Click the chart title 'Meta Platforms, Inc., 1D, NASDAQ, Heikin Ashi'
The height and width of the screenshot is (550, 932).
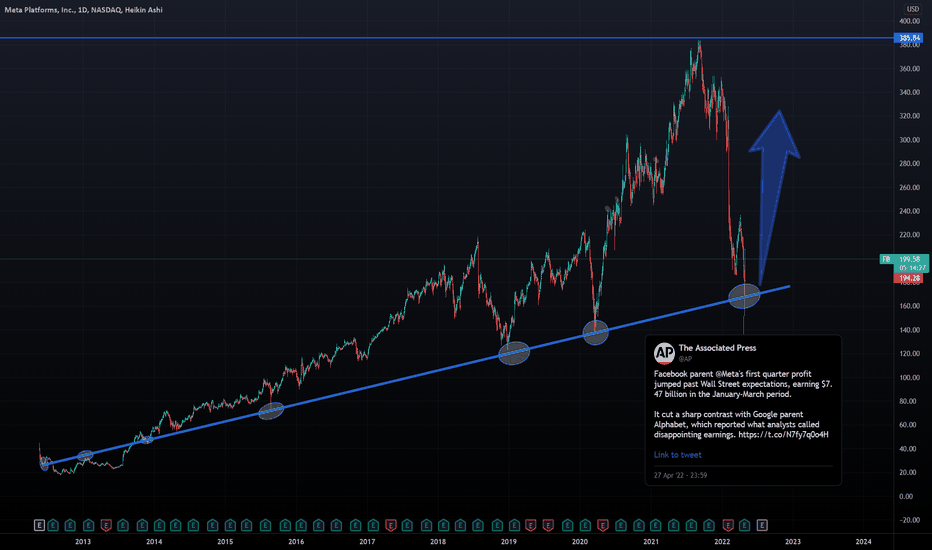(83, 10)
